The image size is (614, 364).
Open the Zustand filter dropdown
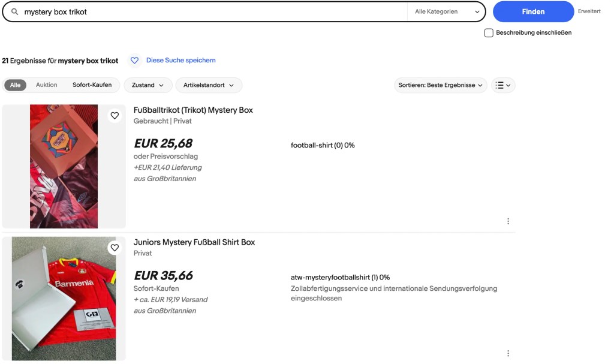[x=148, y=85]
